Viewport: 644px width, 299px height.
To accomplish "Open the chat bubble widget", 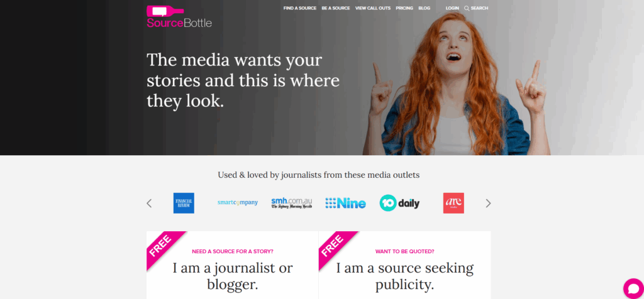I will 633,288.
